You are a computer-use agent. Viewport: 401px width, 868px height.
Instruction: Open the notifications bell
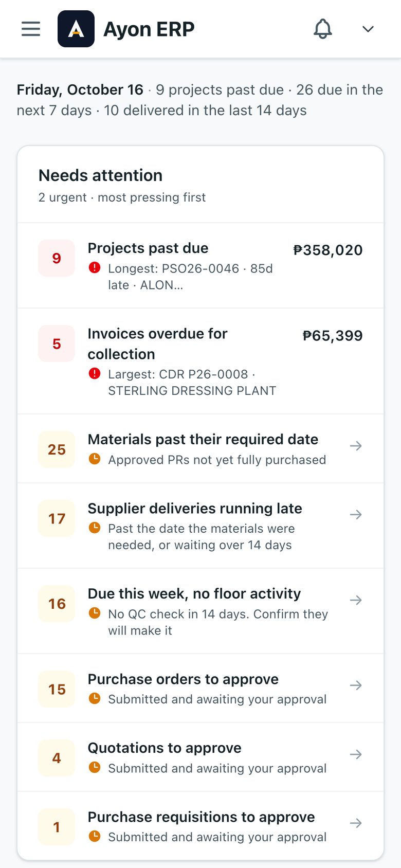coord(323,29)
